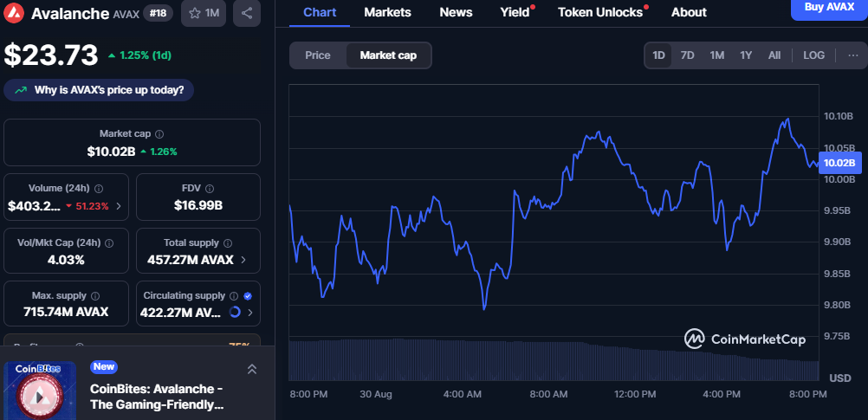868x420 pixels.
Task: Select the All time range
Action: [774, 55]
